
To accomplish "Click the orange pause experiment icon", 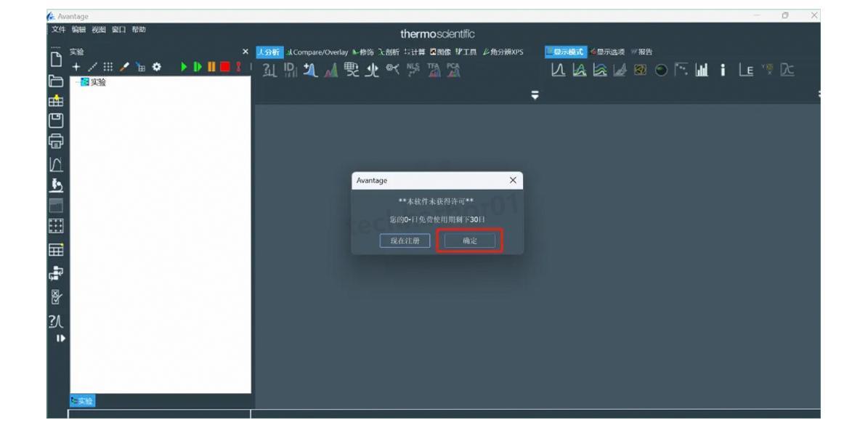I will pos(211,67).
